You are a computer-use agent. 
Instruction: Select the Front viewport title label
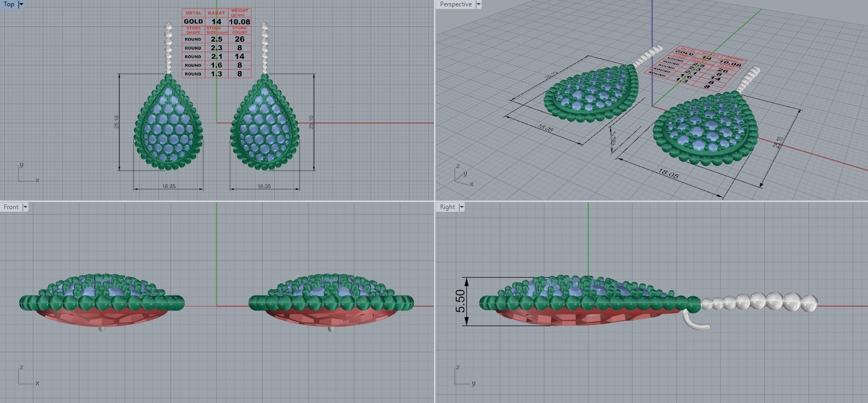click(11, 207)
